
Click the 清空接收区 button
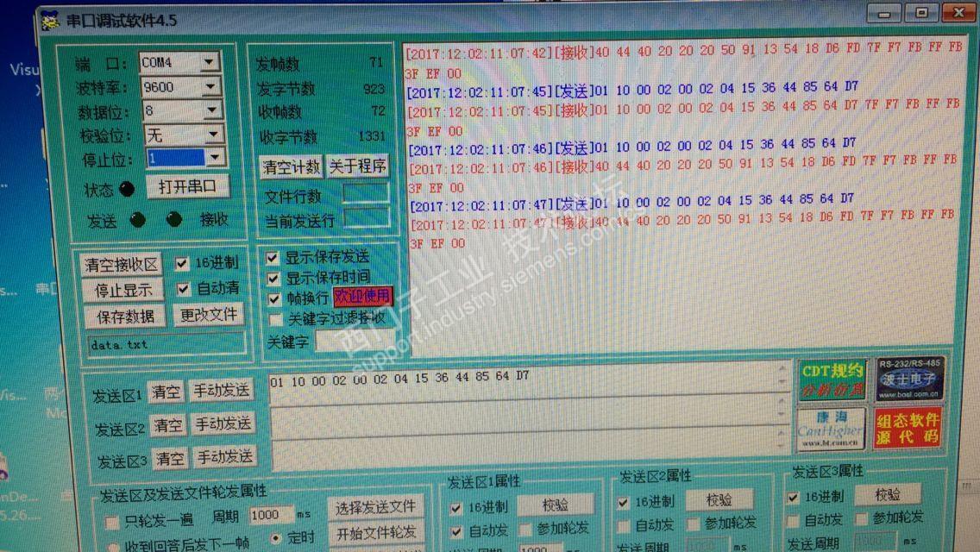(121, 265)
